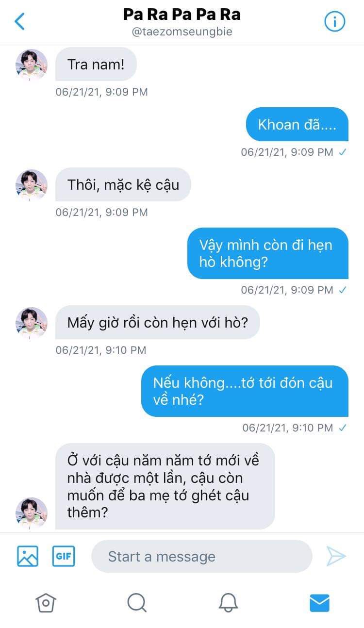
Task: Focus the Start a message field
Action: point(202,556)
